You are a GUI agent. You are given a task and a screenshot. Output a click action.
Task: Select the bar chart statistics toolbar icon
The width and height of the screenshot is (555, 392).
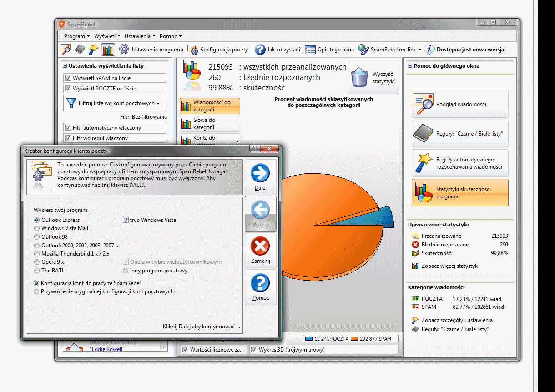coord(108,50)
